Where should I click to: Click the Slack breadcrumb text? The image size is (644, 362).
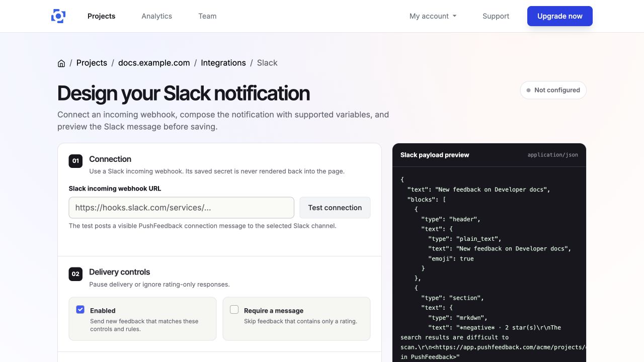(x=267, y=63)
